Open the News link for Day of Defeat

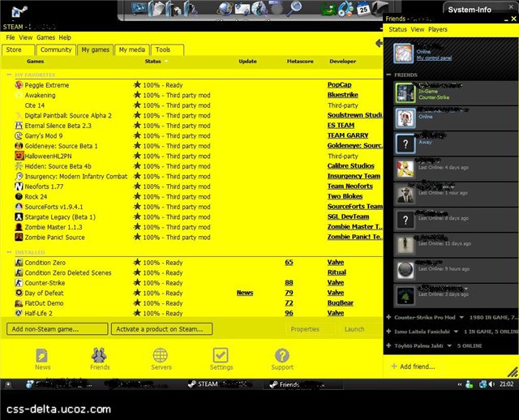[245, 293]
